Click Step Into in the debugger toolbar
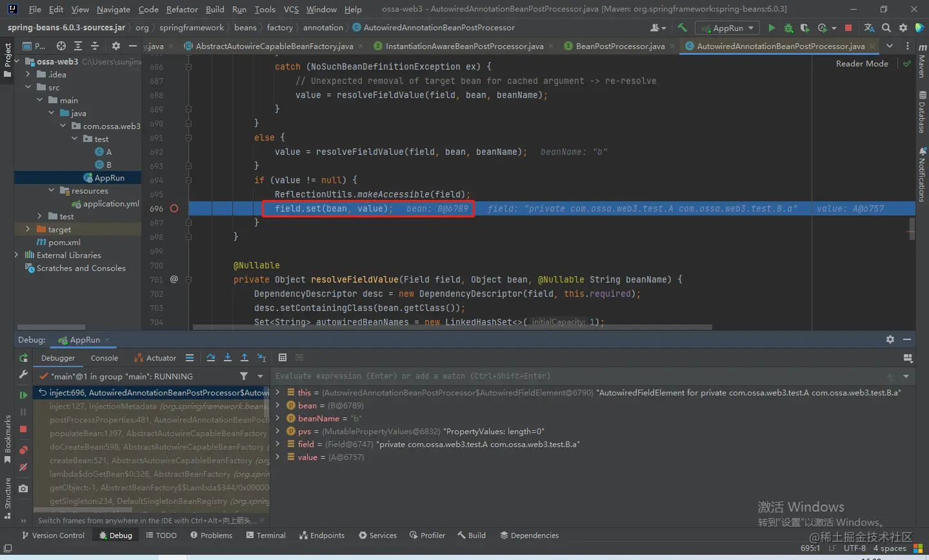The width and height of the screenshot is (929, 560). (228, 357)
